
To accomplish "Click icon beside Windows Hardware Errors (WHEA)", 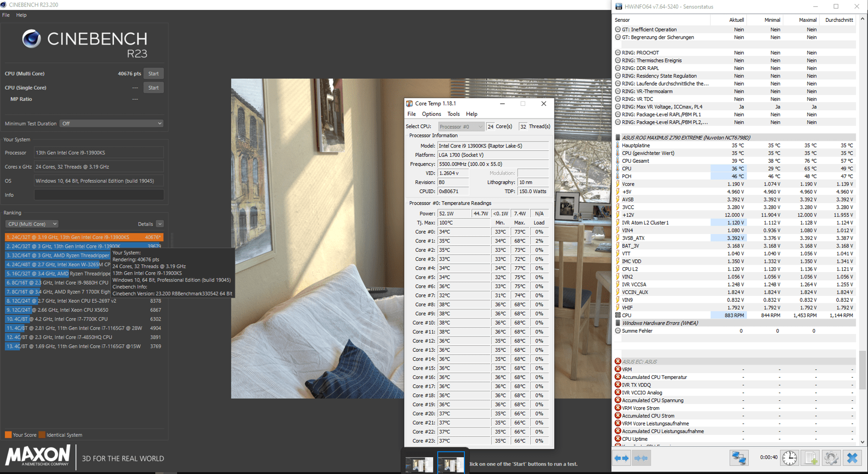I will tap(618, 323).
